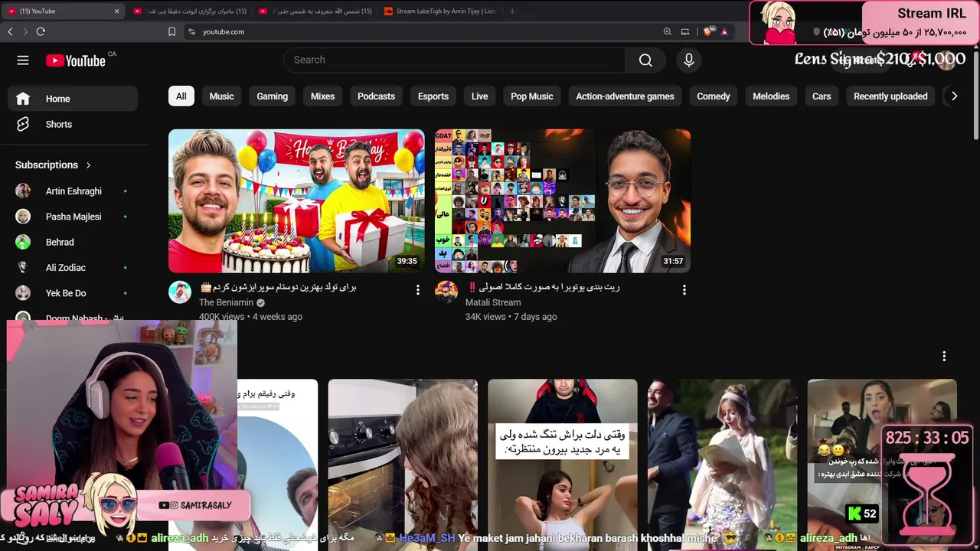Select the All filter chip
The width and height of the screenshot is (980, 551).
pos(181,96)
